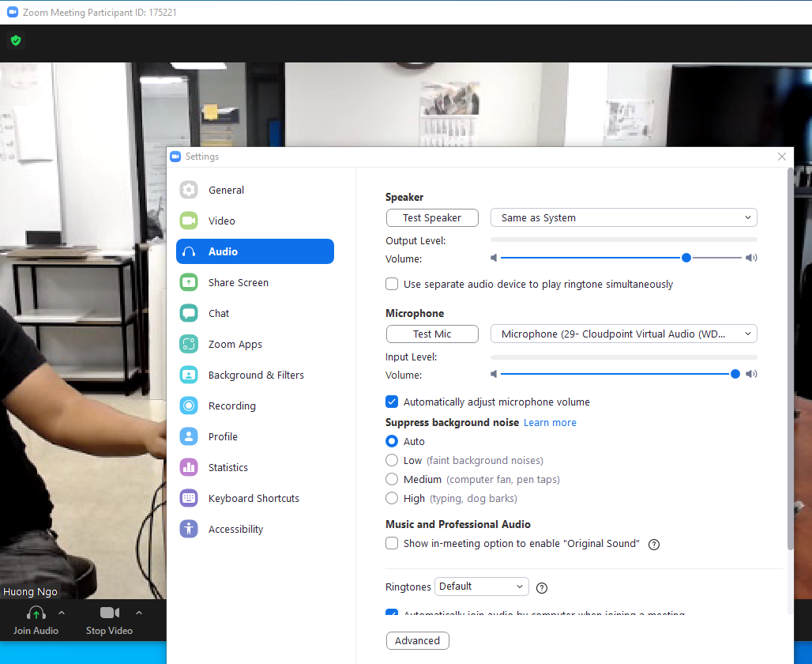Click the speaker volume low icon
The width and height of the screenshot is (812, 664).
point(494,258)
